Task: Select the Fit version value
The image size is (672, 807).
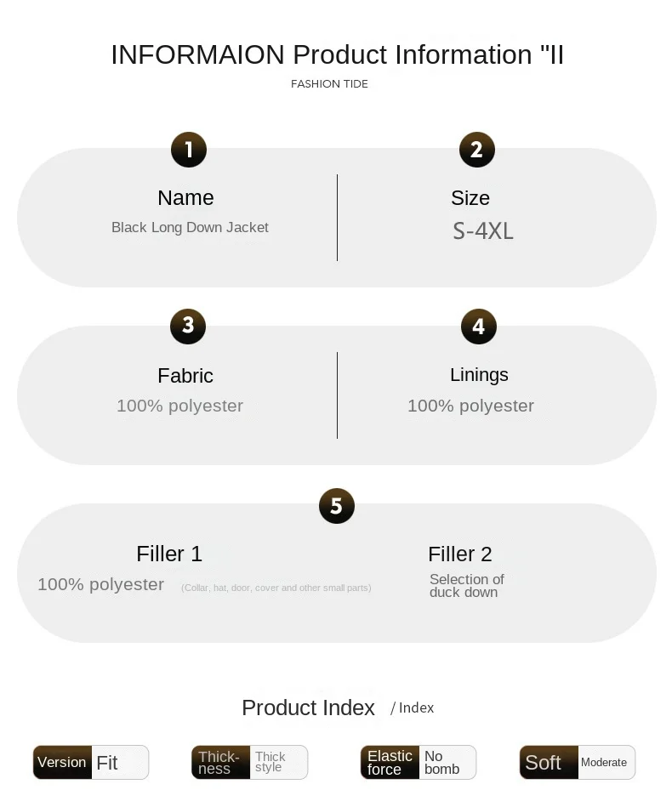Action: [x=108, y=763]
